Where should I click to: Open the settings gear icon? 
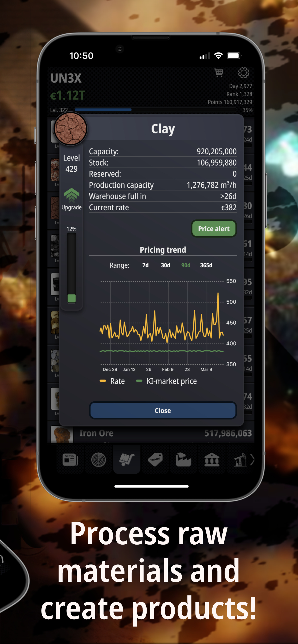click(x=243, y=73)
